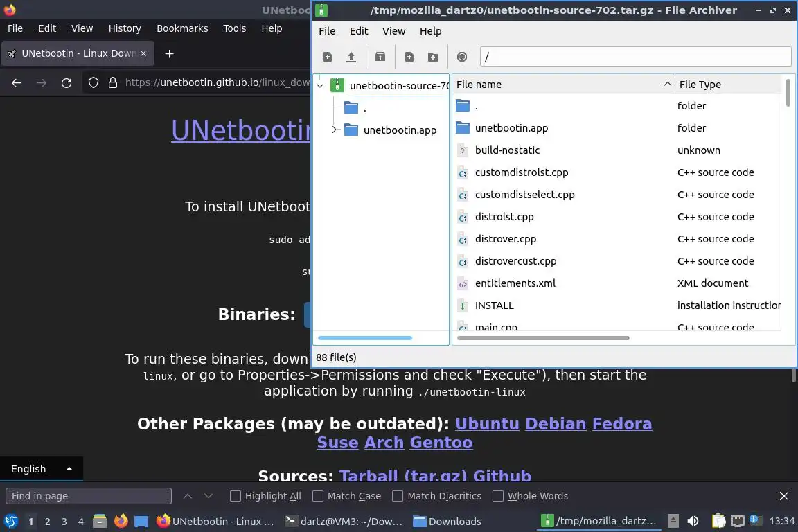Image resolution: width=798 pixels, height=532 pixels.
Task: Open the Debian packages link
Action: (556, 423)
